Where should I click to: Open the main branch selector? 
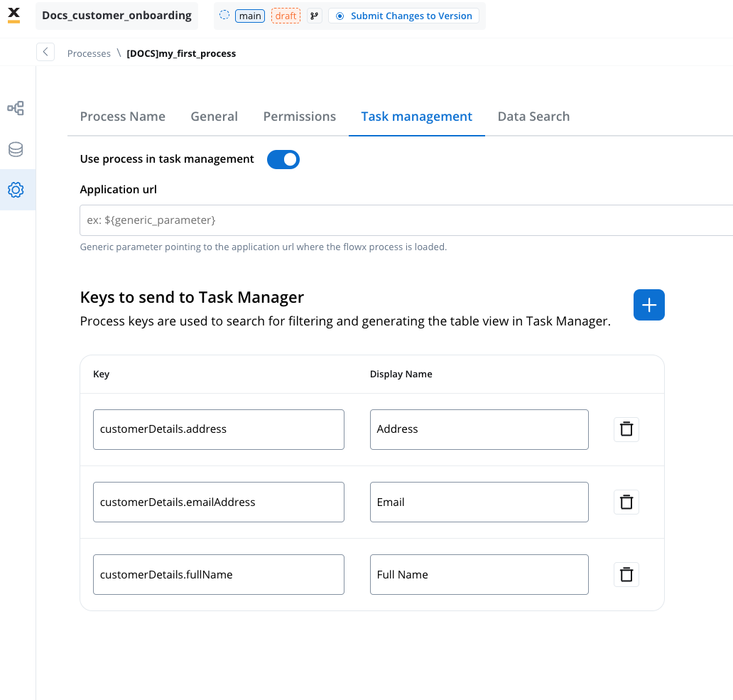click(249, 16)
